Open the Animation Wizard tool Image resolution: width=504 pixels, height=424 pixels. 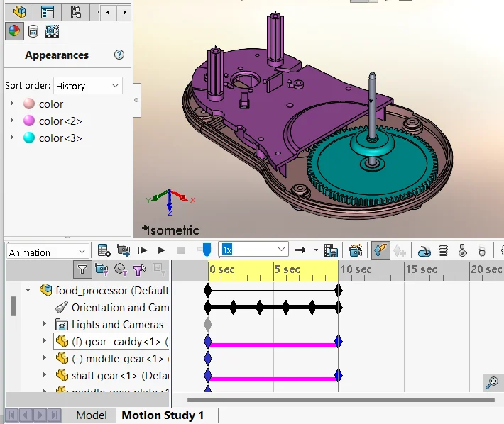coord(356,250)
